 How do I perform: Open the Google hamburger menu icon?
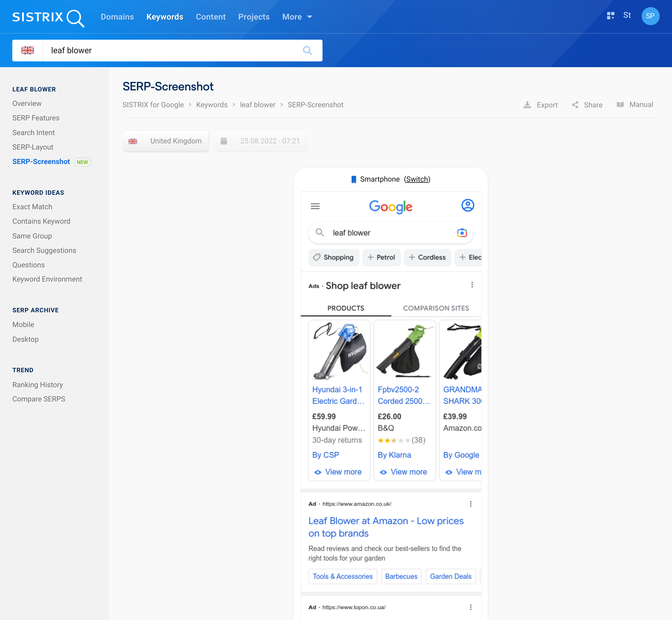tap(315, 206)
